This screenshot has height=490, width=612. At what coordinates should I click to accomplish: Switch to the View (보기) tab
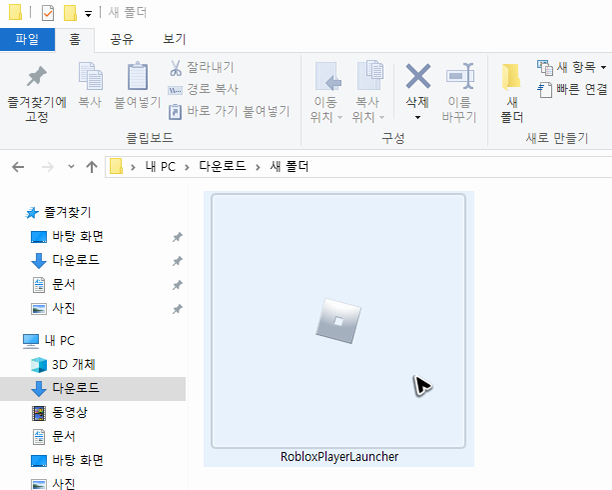click(174, 39)
